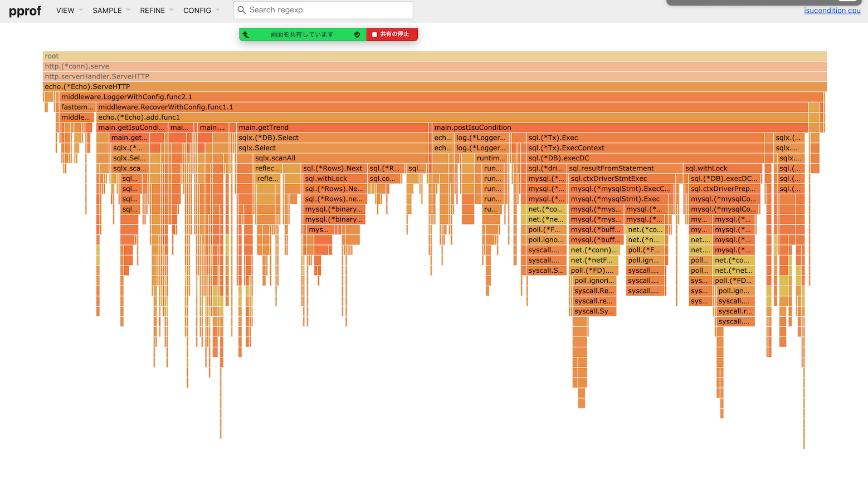Select the main.getTrend frame
Image resolution: width=868 pixels, height=486 pixels.
click(333, 127)
